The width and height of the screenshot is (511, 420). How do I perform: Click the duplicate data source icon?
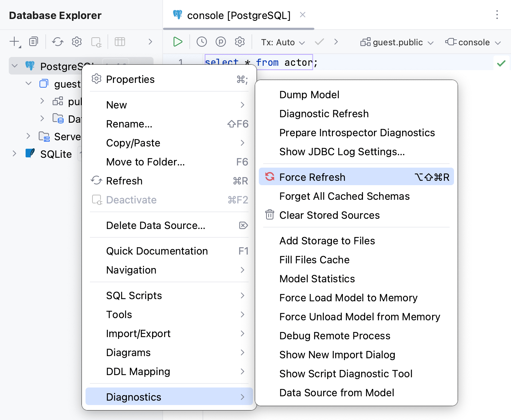tap(33, 42)
